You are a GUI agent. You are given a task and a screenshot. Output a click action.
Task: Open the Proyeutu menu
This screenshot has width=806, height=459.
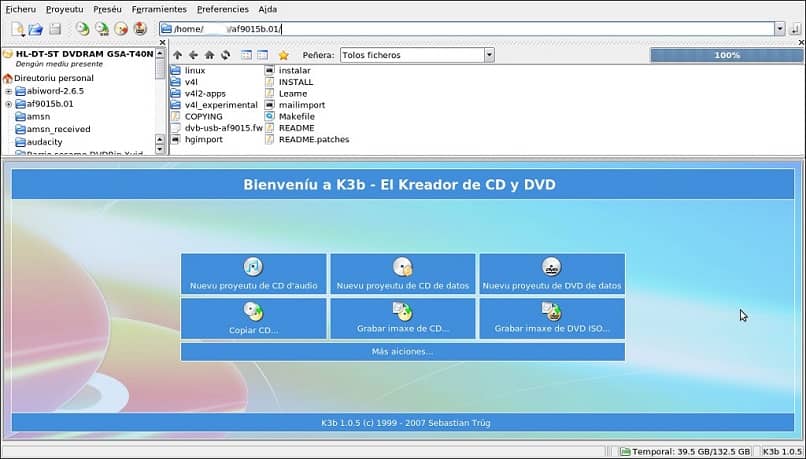pos(64,9)
